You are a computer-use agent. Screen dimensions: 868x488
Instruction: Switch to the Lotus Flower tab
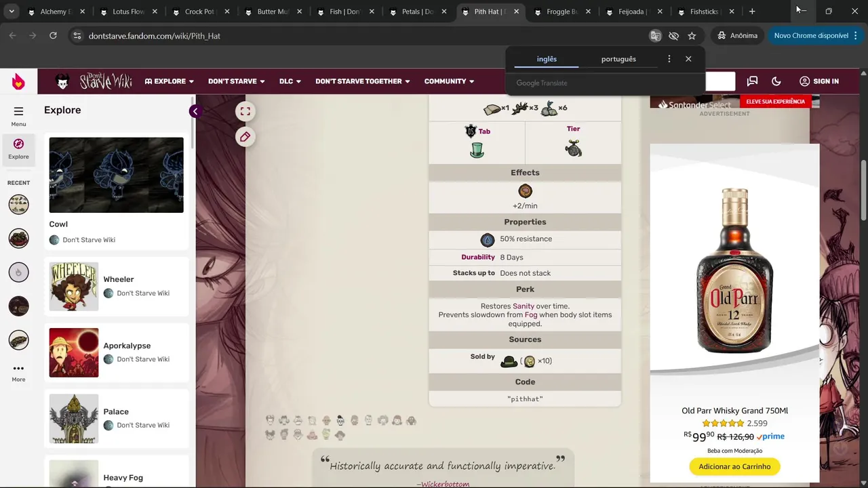[128, 12]
